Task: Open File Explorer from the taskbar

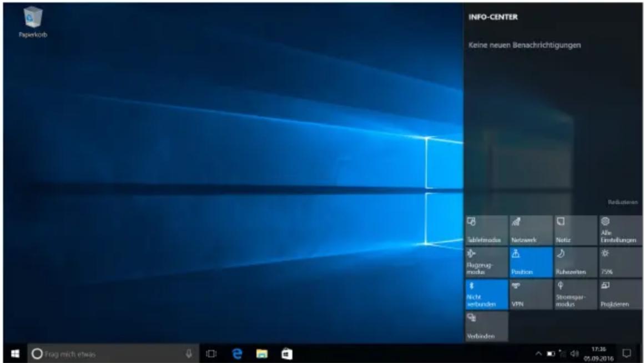Action: coord(261,354)
